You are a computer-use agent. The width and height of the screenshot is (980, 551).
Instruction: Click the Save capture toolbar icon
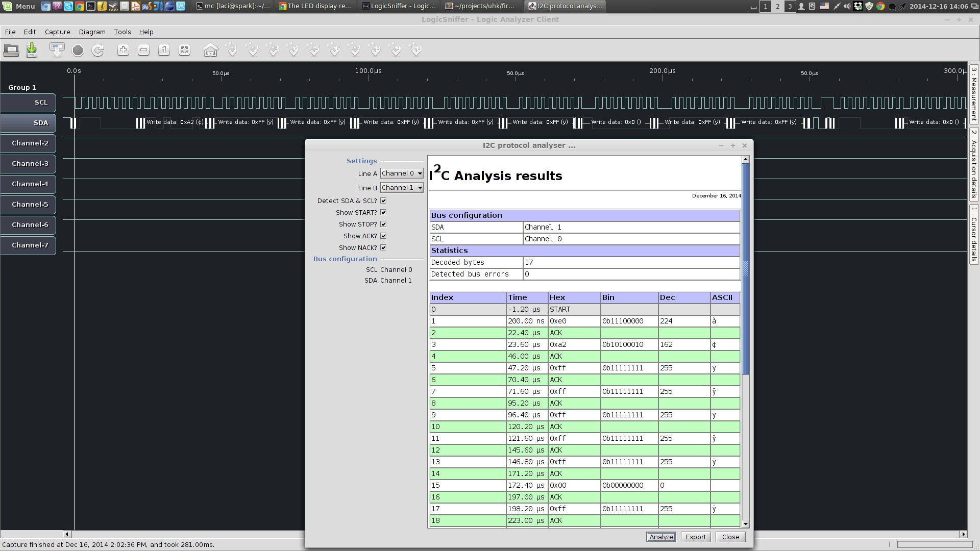pyautogui.click(x=32, y=50)
